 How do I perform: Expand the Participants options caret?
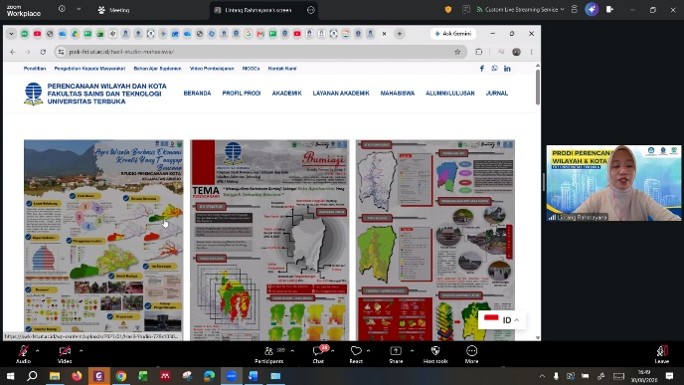tap(292, 350)
